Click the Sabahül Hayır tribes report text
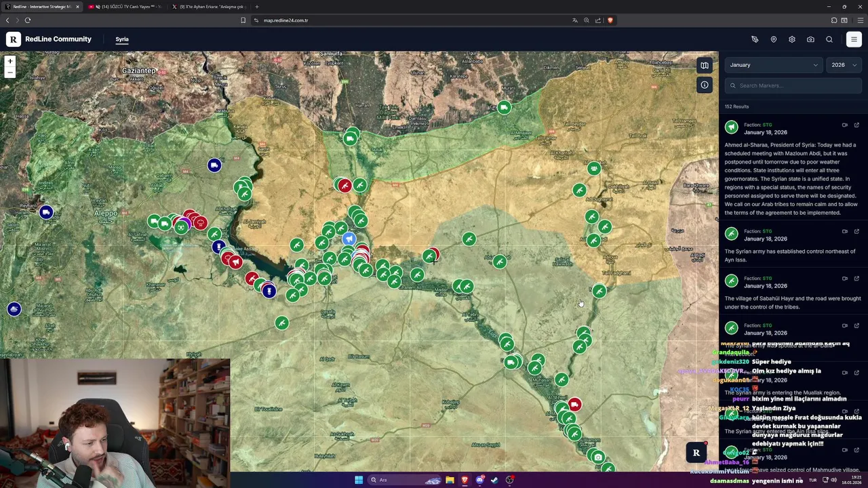This screenshot has height=488, width=868. 793,302
